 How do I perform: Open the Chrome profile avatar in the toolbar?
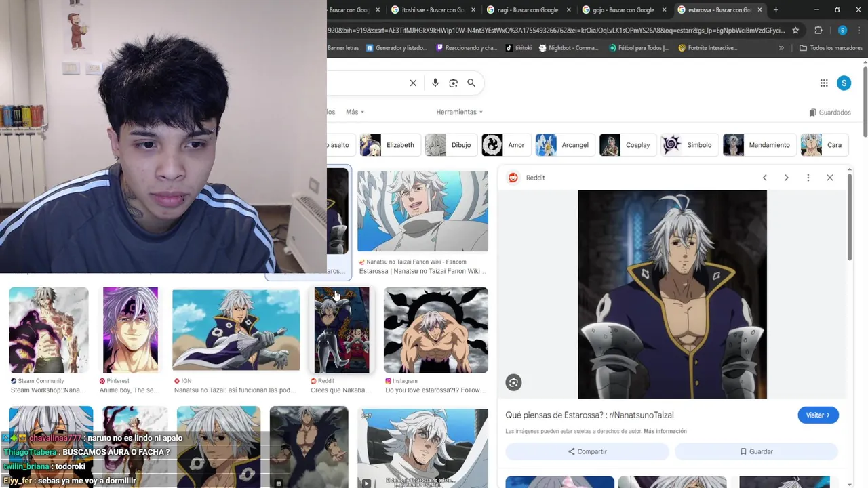[x=842, y=30]
